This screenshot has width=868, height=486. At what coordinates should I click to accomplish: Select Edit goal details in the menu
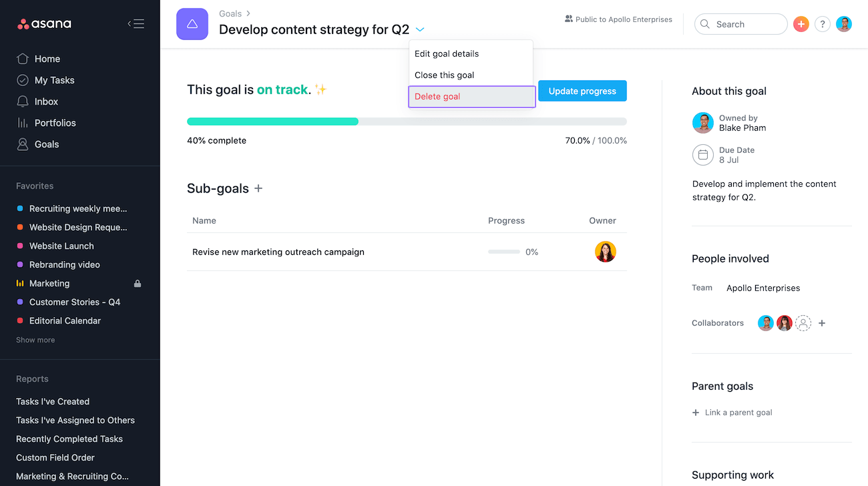(x=447, y=53)
